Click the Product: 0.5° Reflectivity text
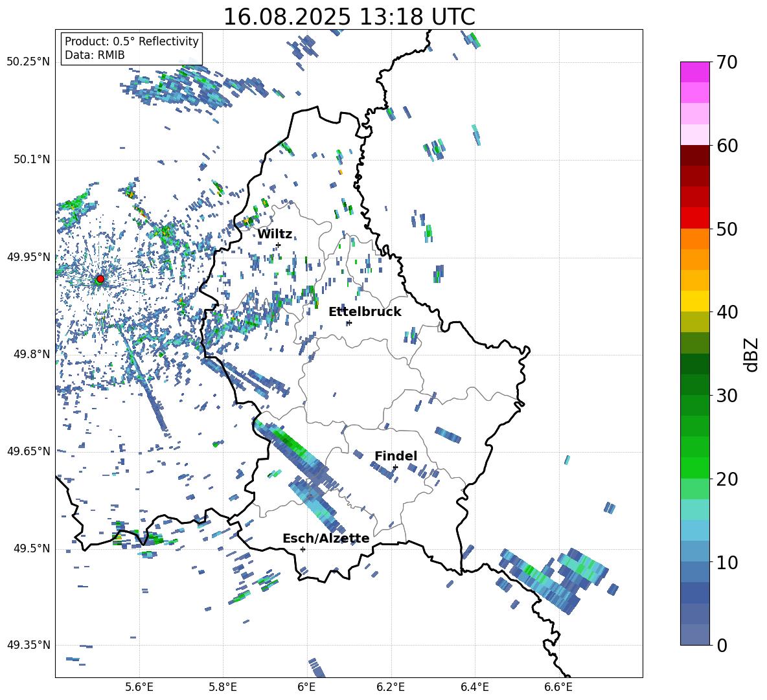767x700 pixels. tap(132, 41)
